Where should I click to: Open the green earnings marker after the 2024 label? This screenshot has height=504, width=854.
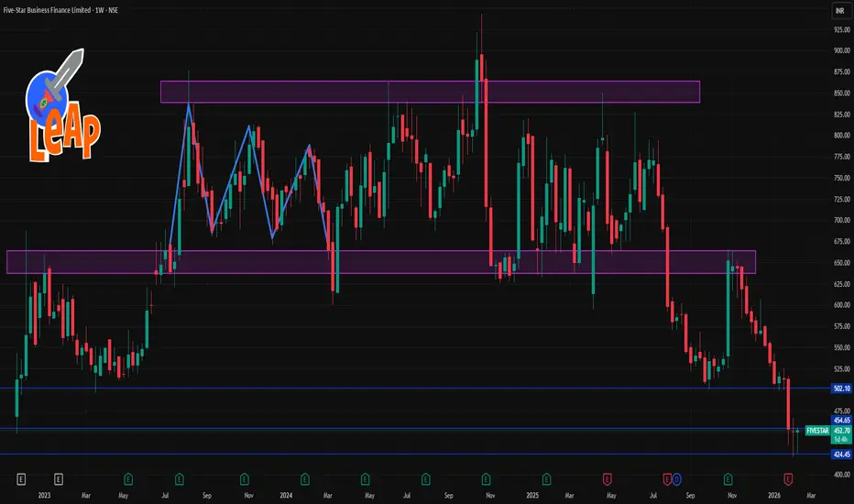click(x=305, y=479)
